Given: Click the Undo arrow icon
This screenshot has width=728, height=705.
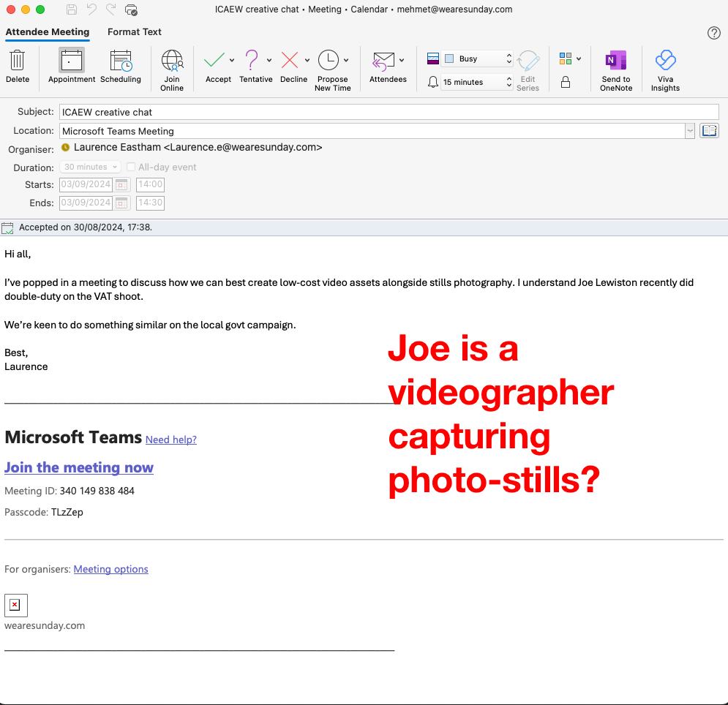Looking at the screenshot, I should click(x=91, y=10).
